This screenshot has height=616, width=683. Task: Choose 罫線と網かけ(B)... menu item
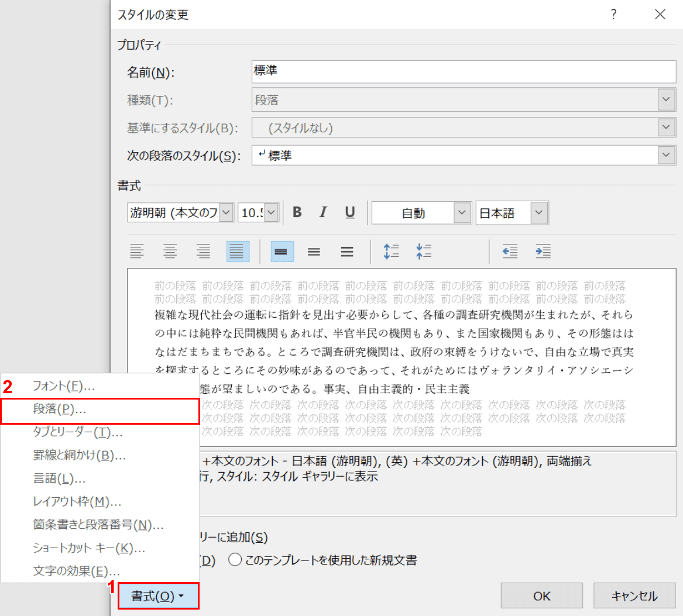100,455
